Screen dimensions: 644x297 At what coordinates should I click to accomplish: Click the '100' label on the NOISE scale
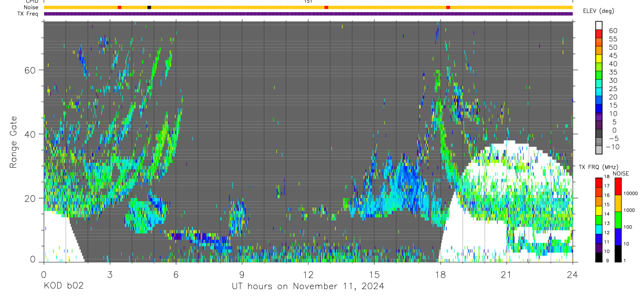coord(628,227)
